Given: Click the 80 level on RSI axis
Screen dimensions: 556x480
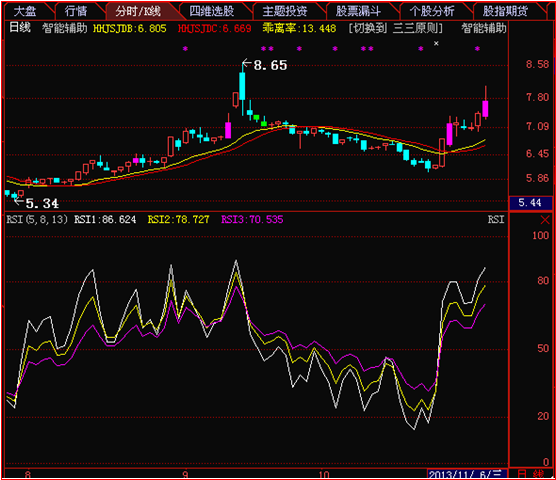Looking at the screenshot, I should point(543,281).
